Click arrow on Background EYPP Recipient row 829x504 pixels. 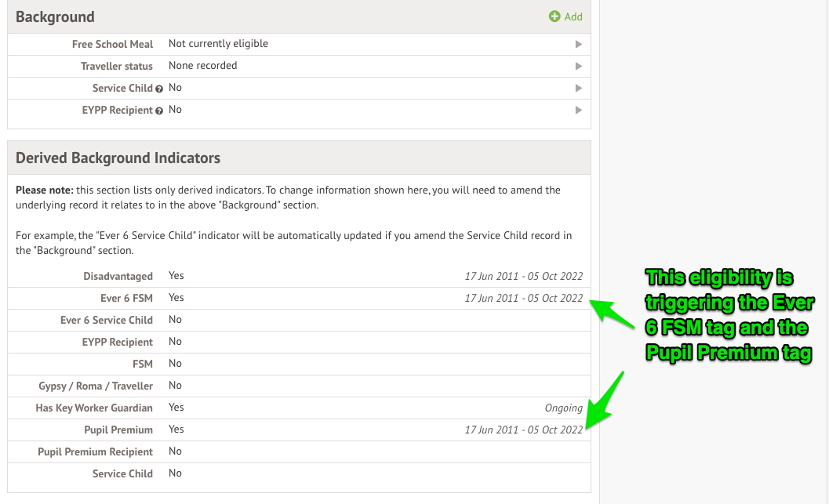pyautogui.click(x=579, y=111)
